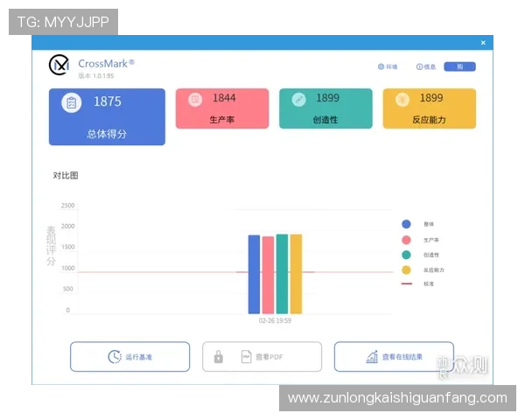Image resolution: width=525 pixels, height=420 pixels.
Task: Select the 1899 创造性 creativity card
Action: pyautogui.click(x=325, y=108)
